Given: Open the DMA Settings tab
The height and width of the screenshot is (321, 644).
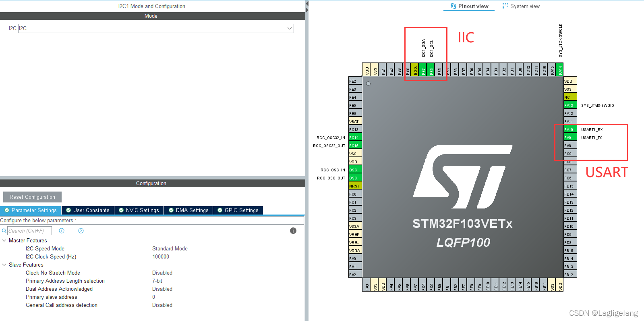Looking at the screenshot, I should [x=188, y=210].
